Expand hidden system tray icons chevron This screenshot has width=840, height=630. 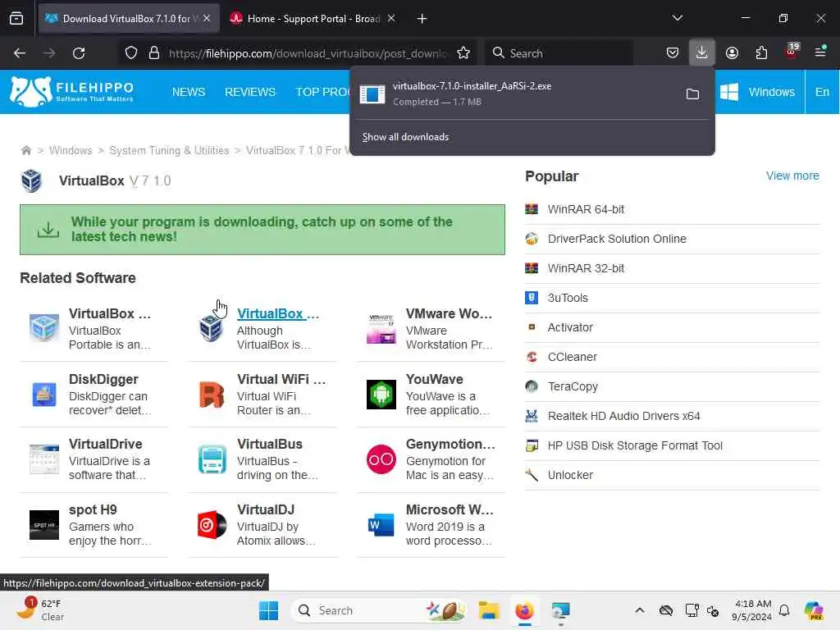(x=640, y=610)
